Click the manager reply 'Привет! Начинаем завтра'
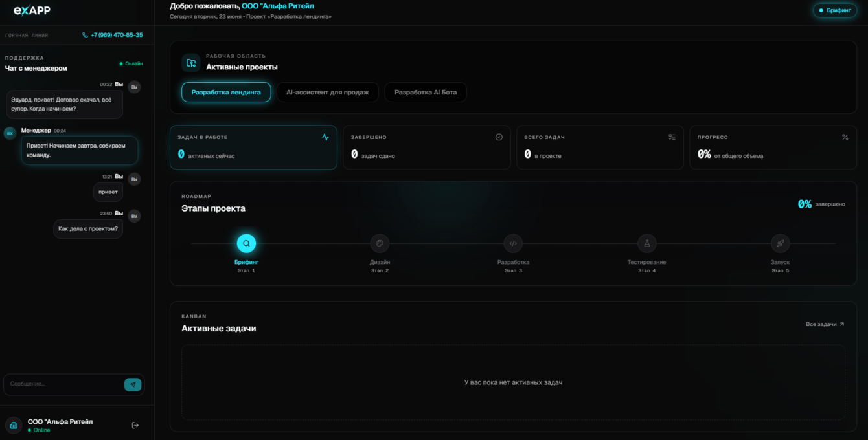Screen dimensions: 868x440 tap(80, 150)
